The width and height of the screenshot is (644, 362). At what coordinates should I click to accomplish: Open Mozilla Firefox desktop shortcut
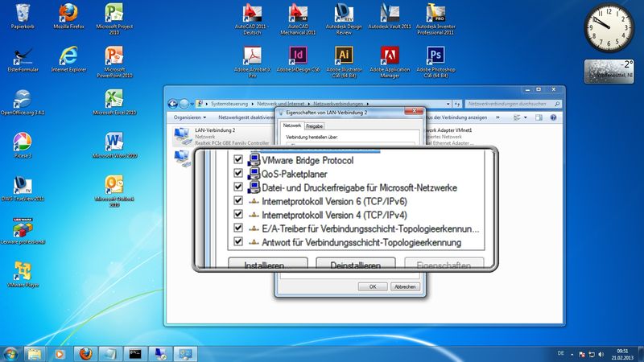tap(68, 14)
